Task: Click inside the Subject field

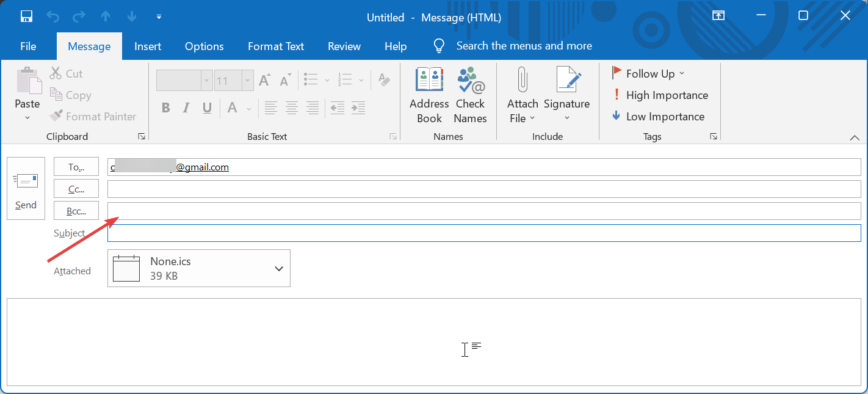Action: 427,233
